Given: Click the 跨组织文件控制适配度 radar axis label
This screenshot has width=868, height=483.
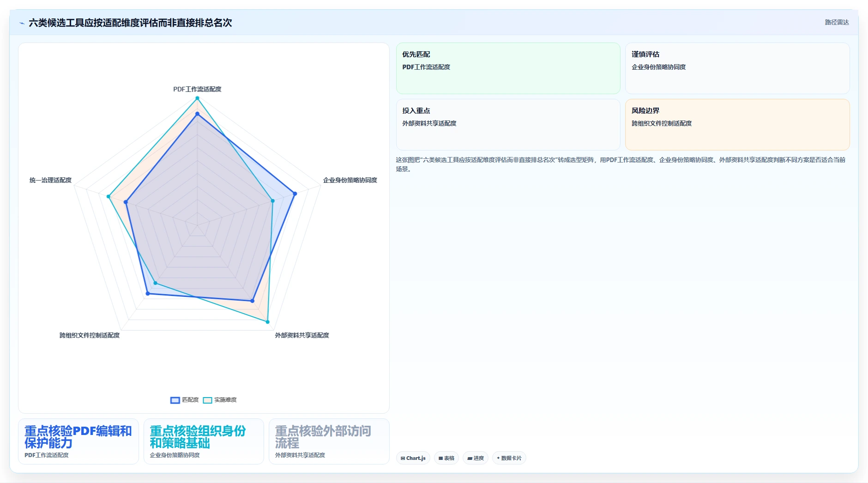Looking at the screenshot, I should (90, 335).
